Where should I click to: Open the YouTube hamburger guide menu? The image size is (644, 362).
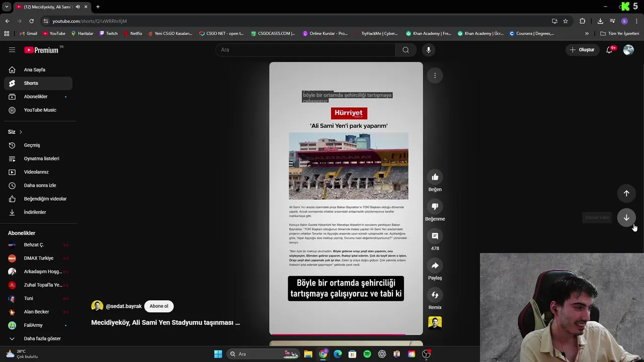click(x=12, y=50)
